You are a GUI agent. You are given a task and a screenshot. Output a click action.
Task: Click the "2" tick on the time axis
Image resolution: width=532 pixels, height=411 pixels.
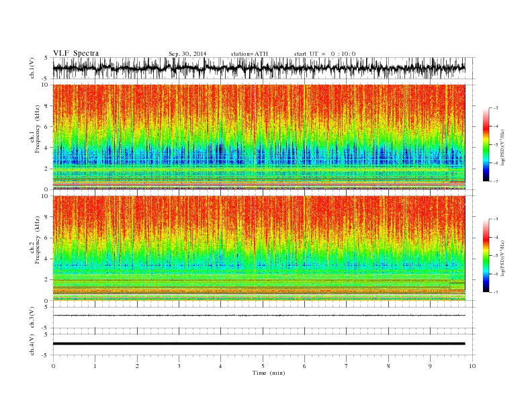tap(137, 366)
